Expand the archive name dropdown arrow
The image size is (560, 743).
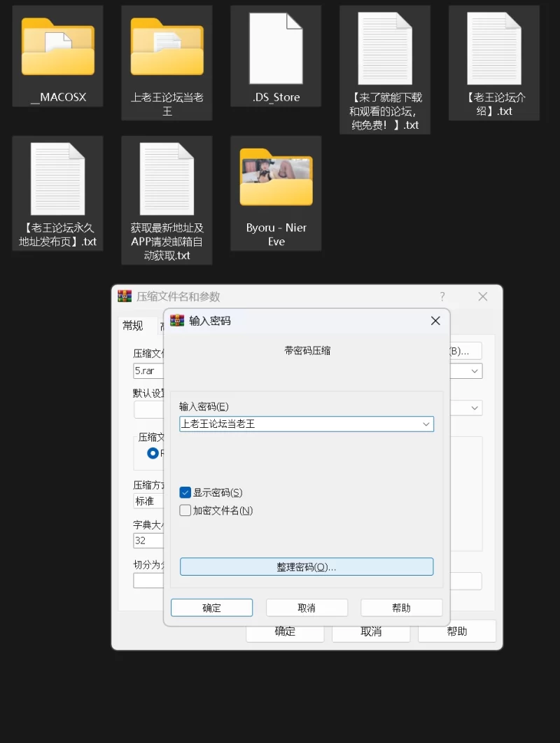click(475, 371)
